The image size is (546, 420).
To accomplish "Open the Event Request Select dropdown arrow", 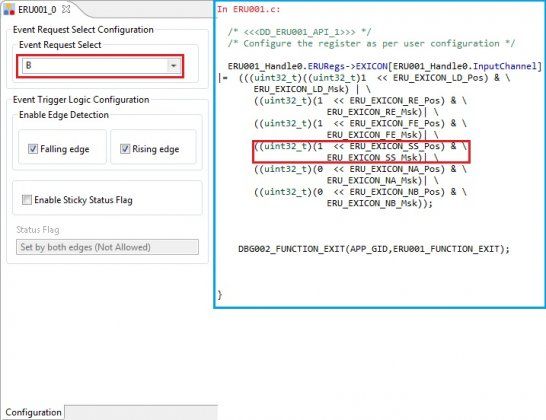I will point(173,65).
